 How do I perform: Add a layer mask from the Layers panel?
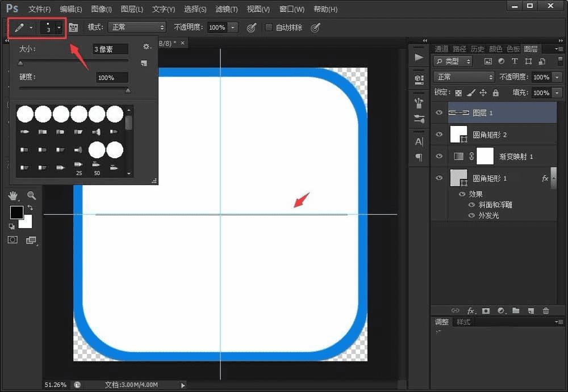pyautogui.click(x=486, y=311)
